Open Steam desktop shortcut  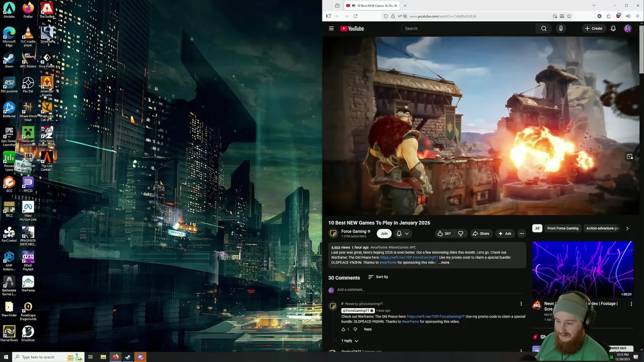pos(9,60)
